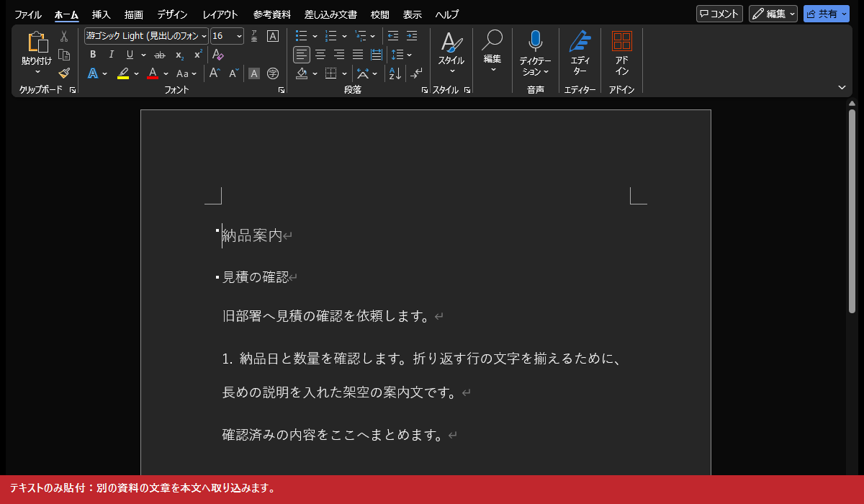Click the コメント button
The height and width of the screenshot is (504, 864).
[x=719, y=14]
